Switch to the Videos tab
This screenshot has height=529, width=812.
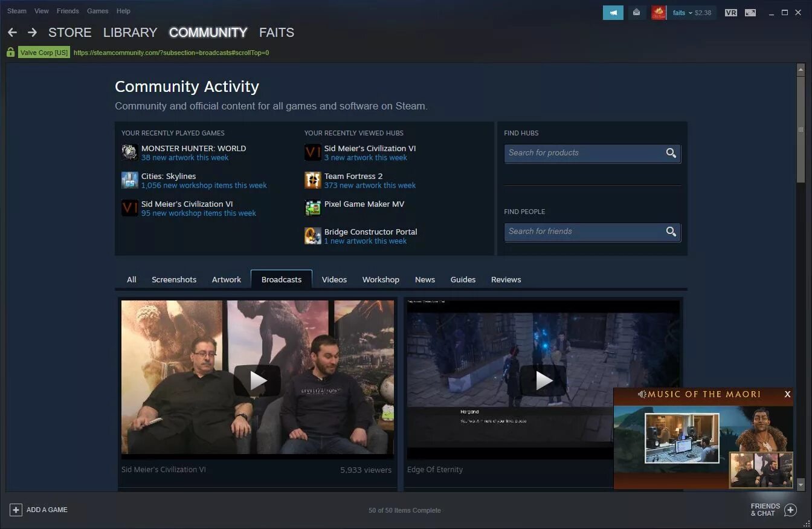pyautogui.click(x=334, y=279)
